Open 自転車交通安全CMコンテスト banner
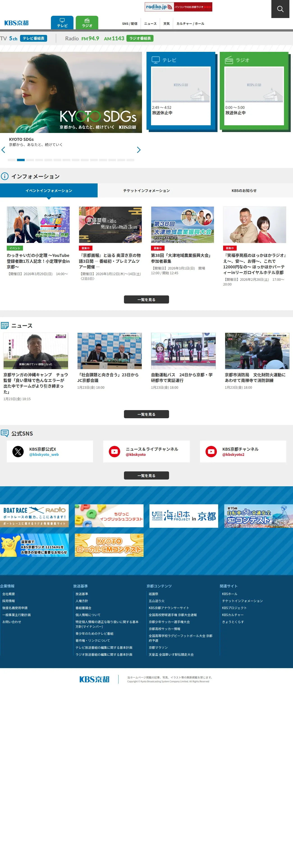 [x=259, y=516]
